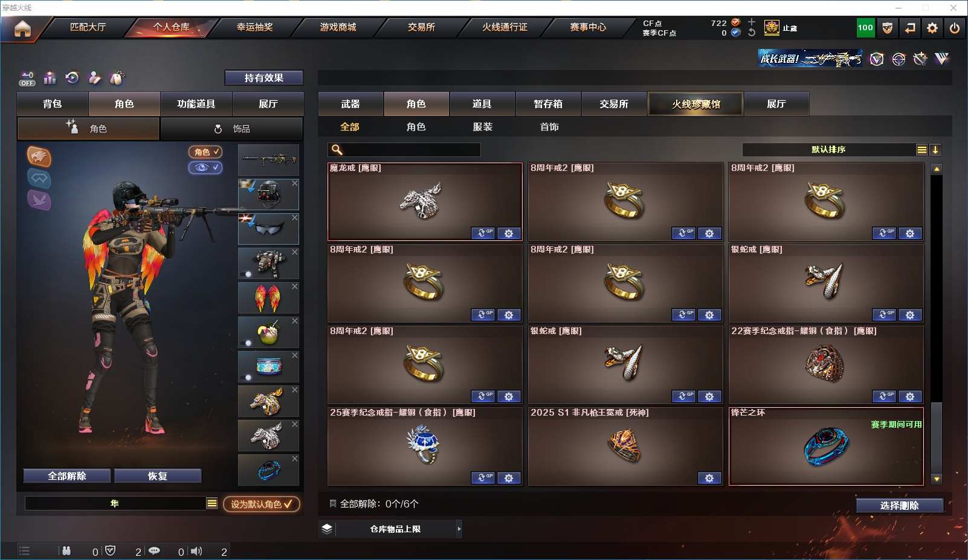Click the item list scrollbar down arrow
Image resolution: width=968 pixels, height=560 pixels.
pyautogui.click(x=937, y=479)
